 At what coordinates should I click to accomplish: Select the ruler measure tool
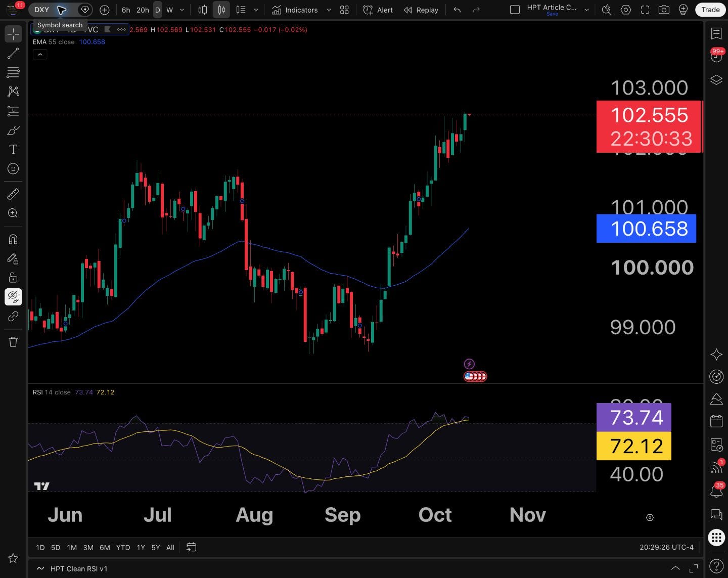[x=13, y=194]
